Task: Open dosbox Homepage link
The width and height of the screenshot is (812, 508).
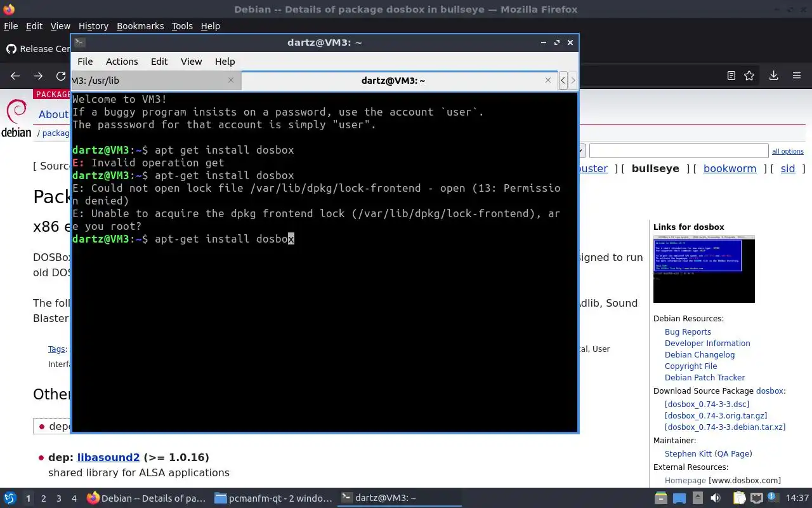Action: pos(685,481)
